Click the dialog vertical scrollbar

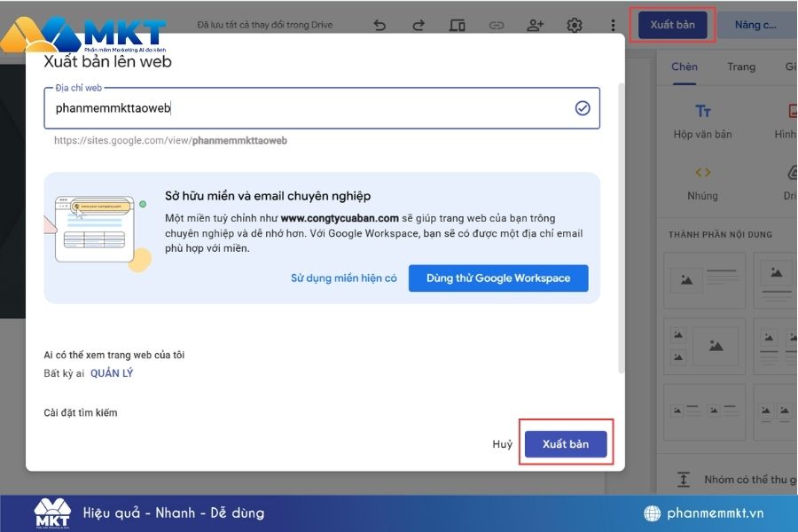tap(621, 228)
